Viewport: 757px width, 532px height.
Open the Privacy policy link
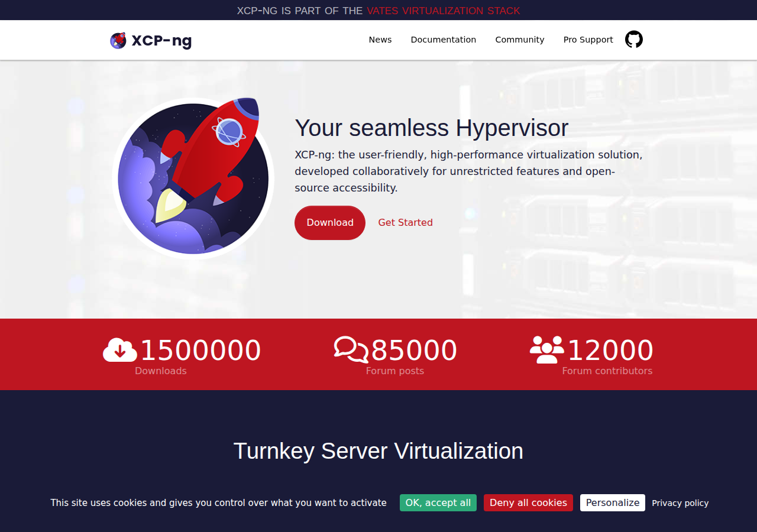pyautogui.click(x=680, y=503)
